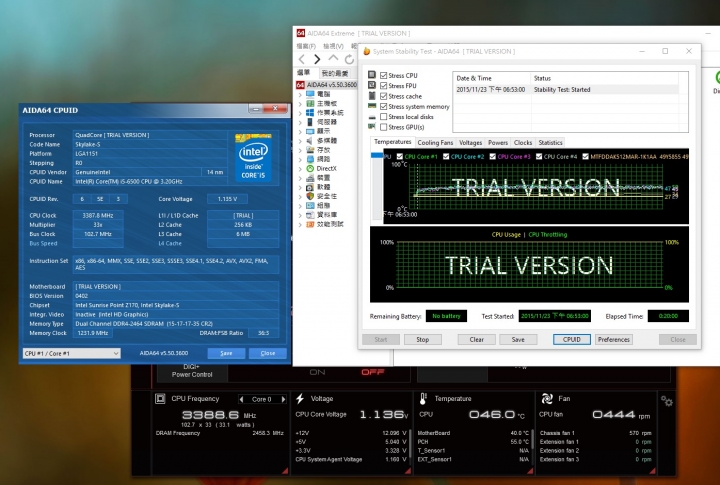The width and height of the screenshot is (720, 485).
Task: Switch to the Clocks tab
Action: pos(523,143)
